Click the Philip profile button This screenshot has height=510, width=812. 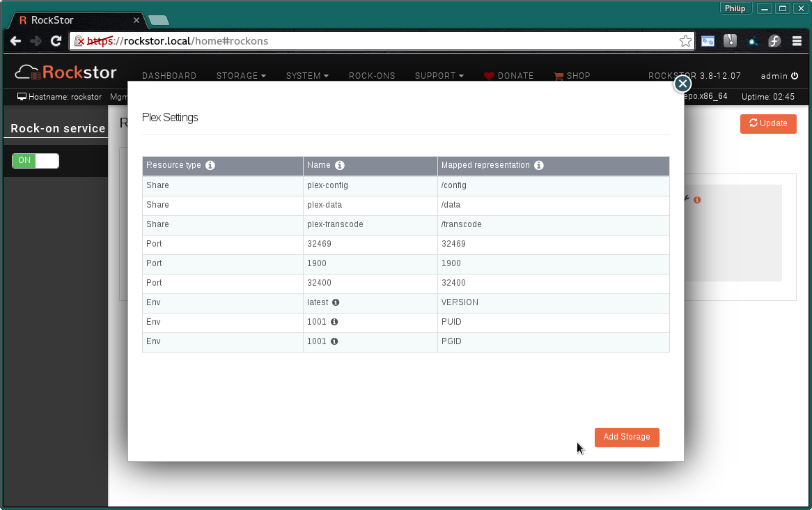[735, 8]
